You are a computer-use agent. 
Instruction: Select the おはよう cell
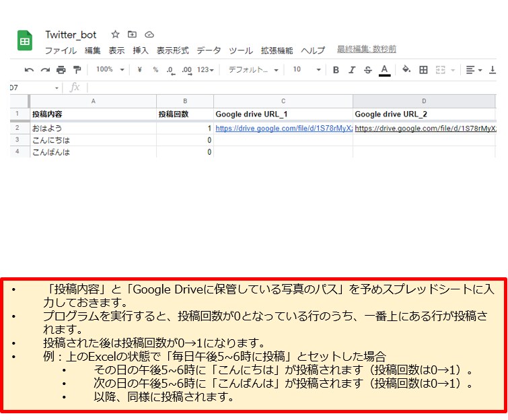(x=94, y=129)
